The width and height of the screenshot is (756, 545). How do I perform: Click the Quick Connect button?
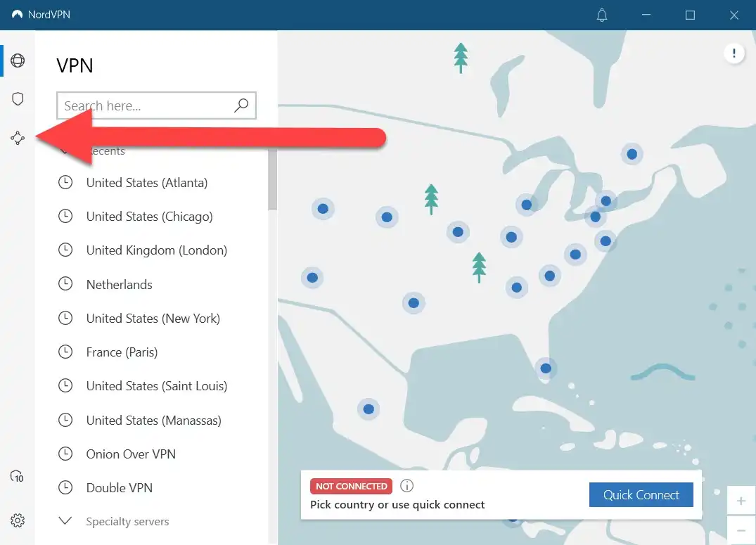(641, 494)
